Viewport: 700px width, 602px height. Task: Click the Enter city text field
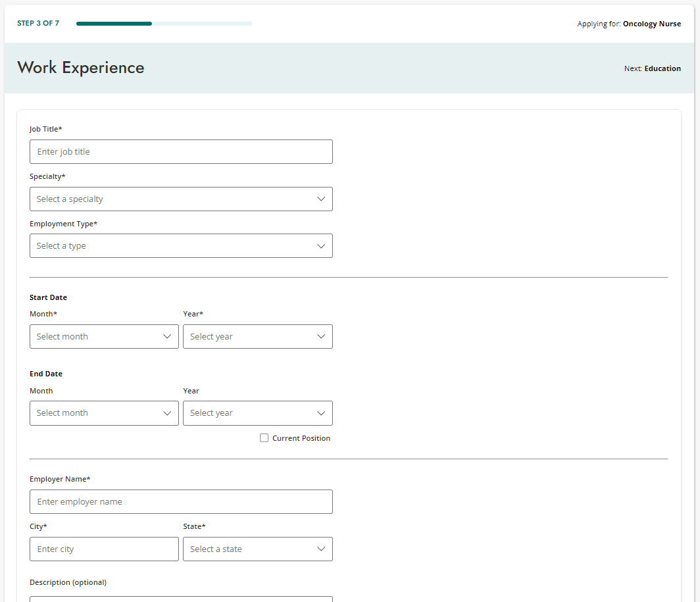104,549
